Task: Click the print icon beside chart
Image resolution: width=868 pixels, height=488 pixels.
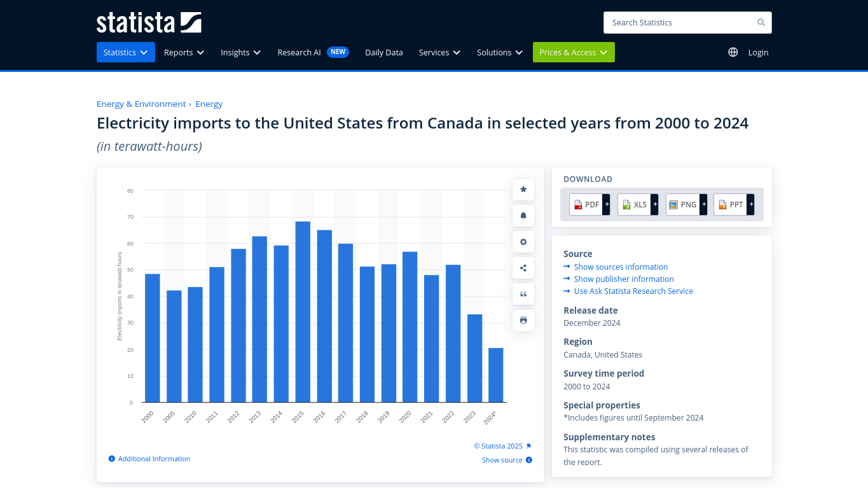Action: (x=523, y=320)
